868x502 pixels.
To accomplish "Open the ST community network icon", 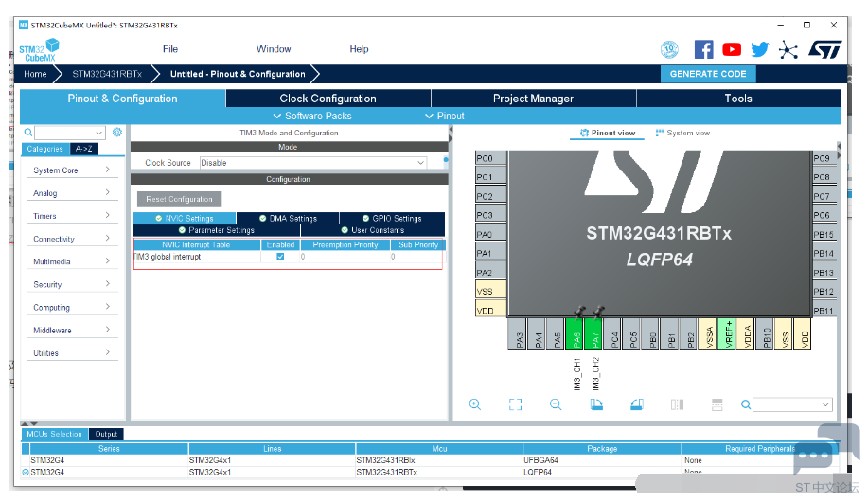I will 788,50.
